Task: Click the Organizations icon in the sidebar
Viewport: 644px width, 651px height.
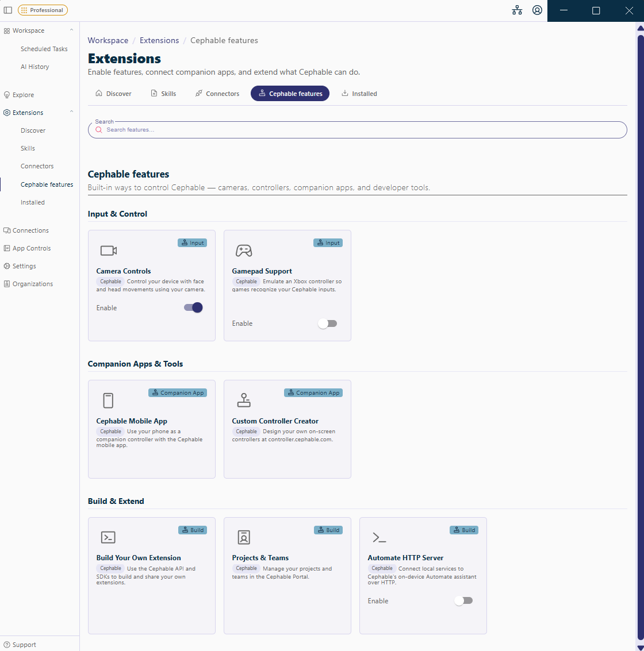Action: [x=7, y=284]
